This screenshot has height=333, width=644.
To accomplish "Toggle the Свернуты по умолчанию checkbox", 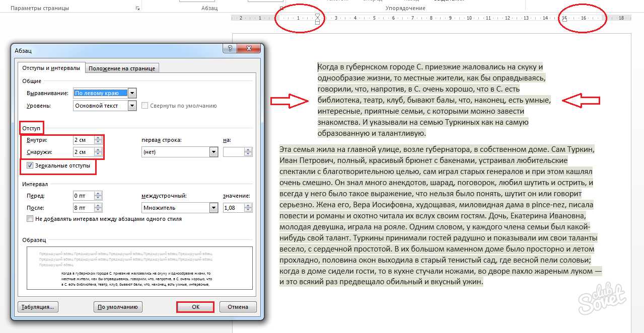I will [x=145, y=106].
